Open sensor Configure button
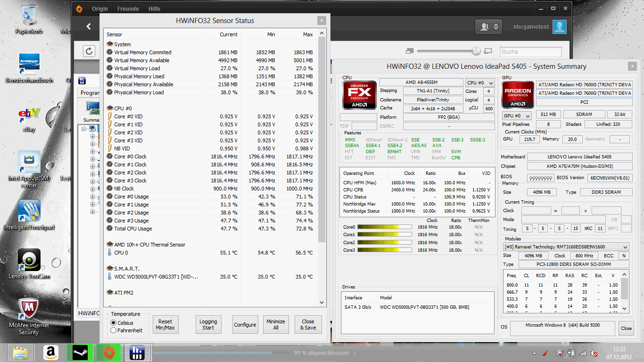 245,325
